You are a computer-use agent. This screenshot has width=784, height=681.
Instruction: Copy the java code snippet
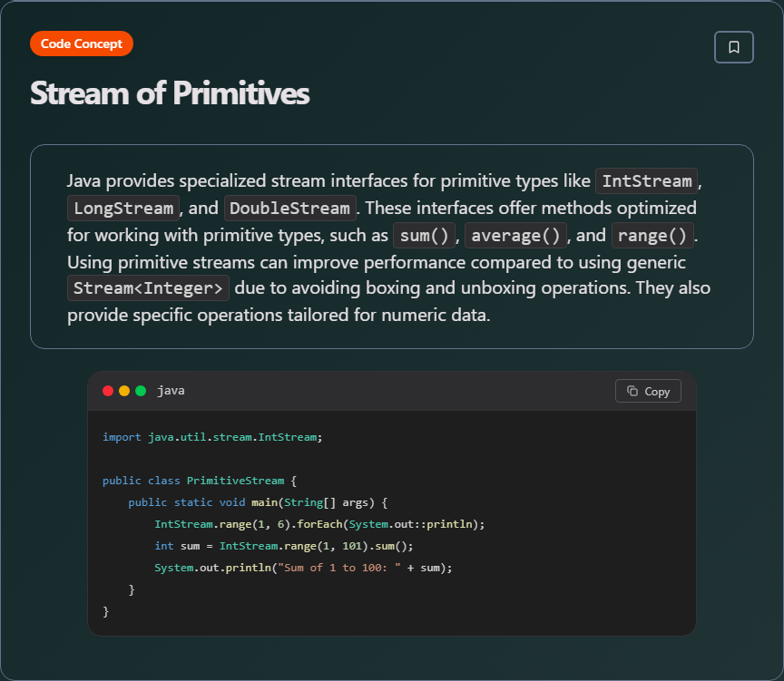coord(648,391)
